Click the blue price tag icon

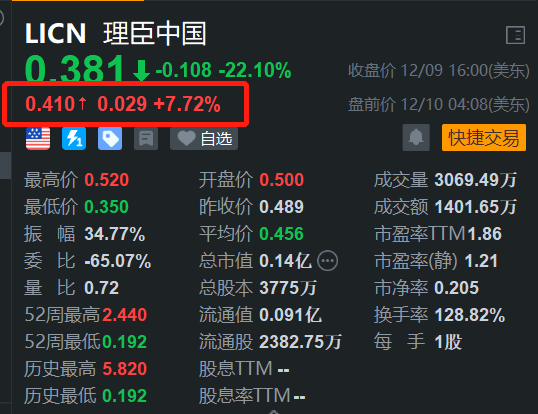click(x=110, y=138)
